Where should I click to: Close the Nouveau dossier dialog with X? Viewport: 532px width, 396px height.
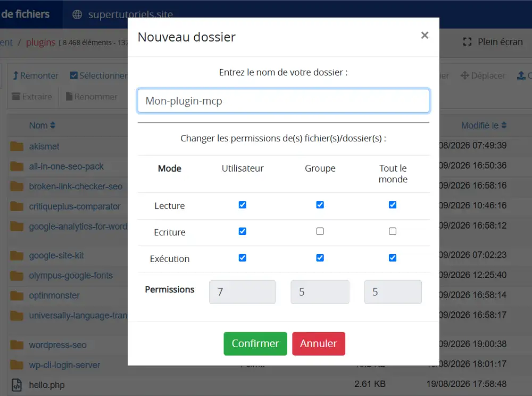(425, 35)
